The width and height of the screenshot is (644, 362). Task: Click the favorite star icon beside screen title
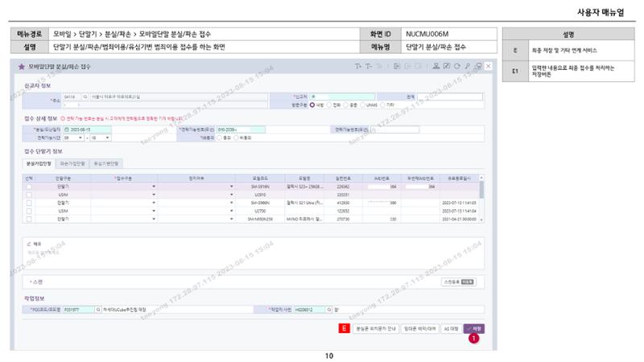[22, 67]
